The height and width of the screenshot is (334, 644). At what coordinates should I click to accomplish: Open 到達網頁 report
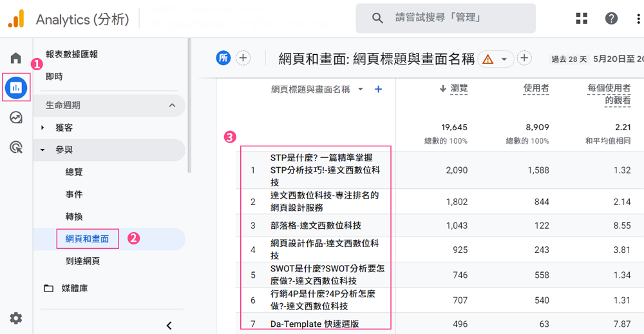82,260
